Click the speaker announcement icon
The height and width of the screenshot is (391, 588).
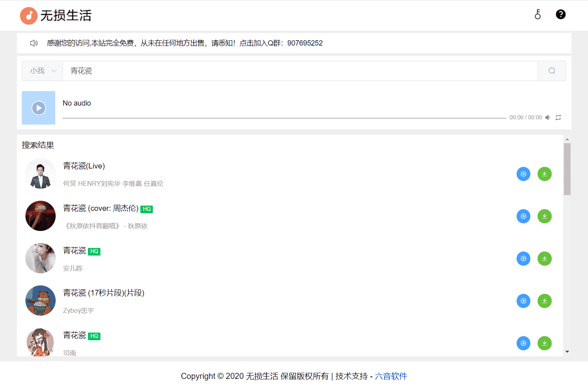pyautogui.click(x=34, y=43)
